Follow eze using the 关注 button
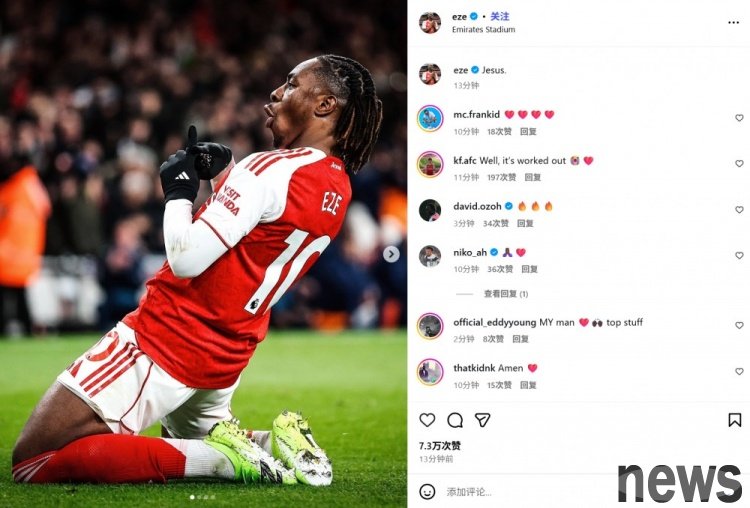The width and height of the screenshot is (750, 508). (x=500, y=16)
